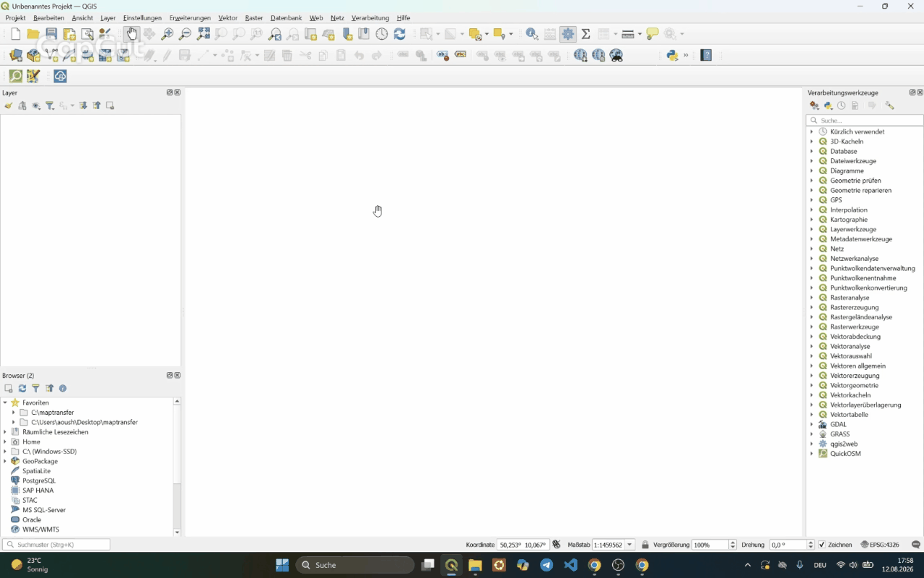
Task: Toggle scale lock icon in status bar
Action: 645,545
